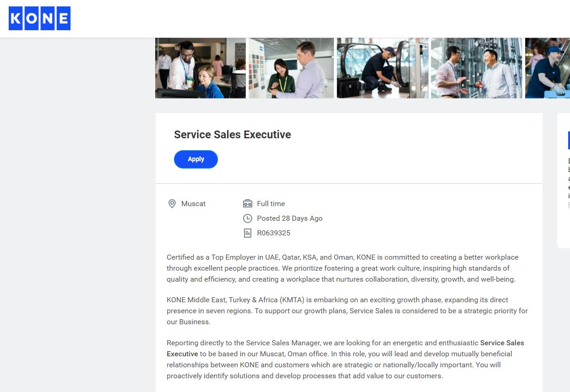Click the Posted 28 Days Ago text
Image resolution: width=570 pixels, height=392 pixels.
[x=290, y=218]
